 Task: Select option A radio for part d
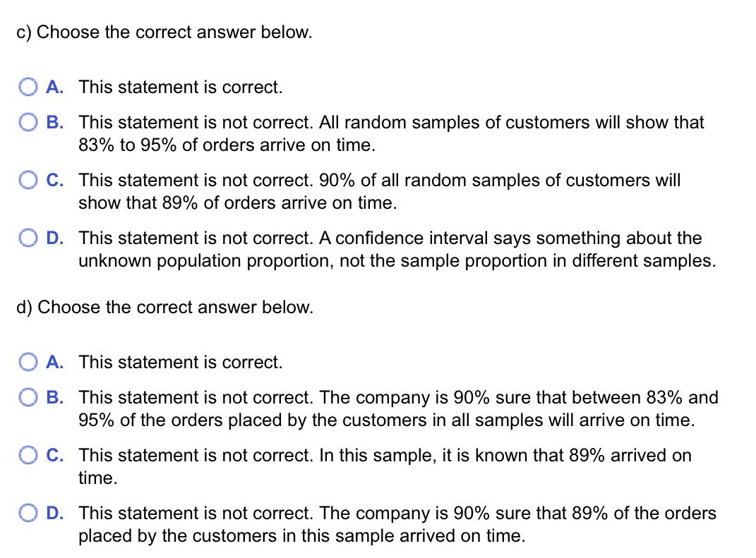coord(28,363)
